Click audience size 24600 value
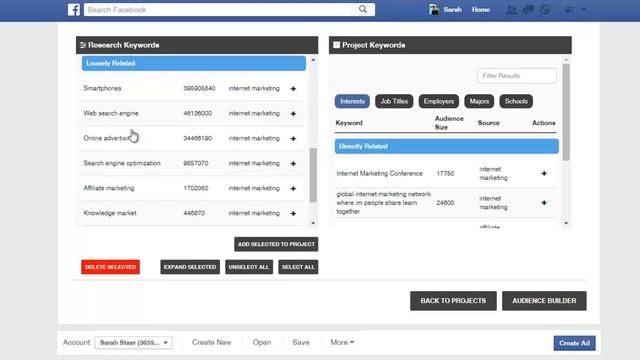Image resolution: width=640 pixels, height=360 pixels. pyautogui.click(x=445, y=202)
